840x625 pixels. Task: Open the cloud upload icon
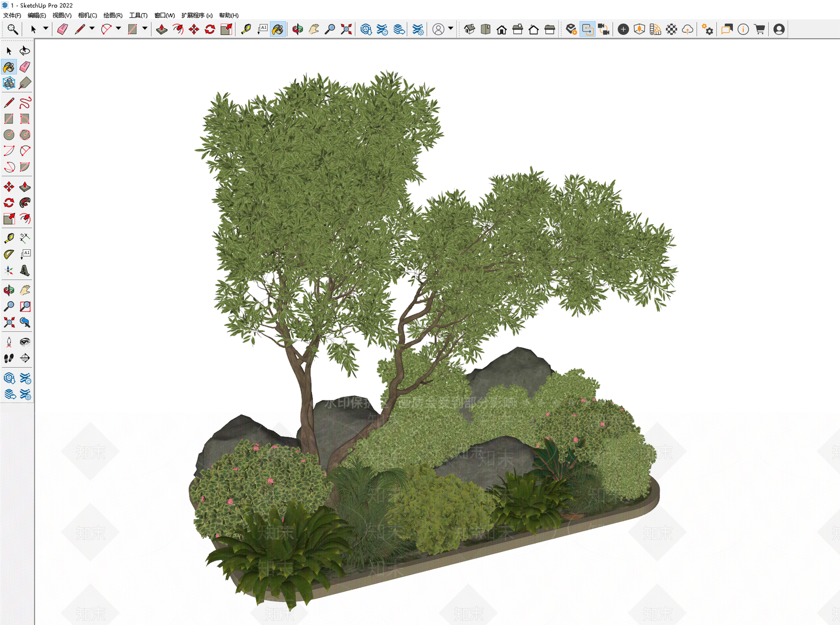click(x=688, y=29)
